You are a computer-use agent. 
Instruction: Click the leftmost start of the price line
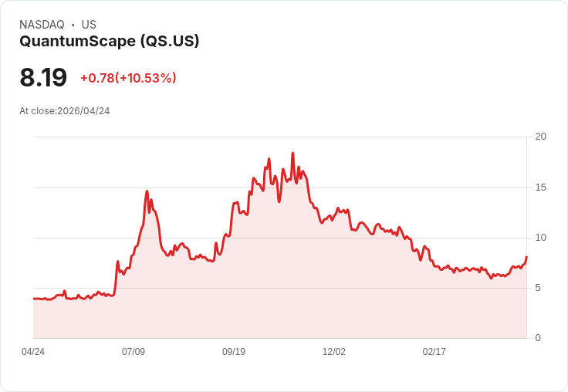coord(34,299)
